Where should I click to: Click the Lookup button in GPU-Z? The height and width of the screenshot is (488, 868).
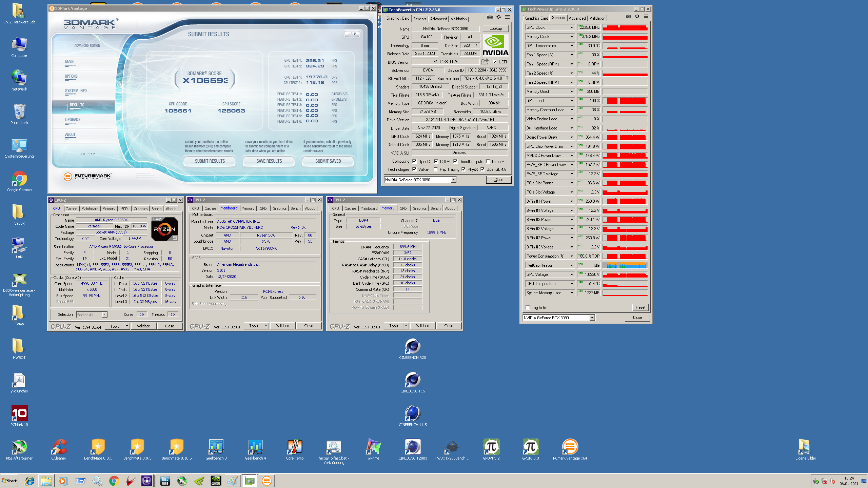point(495,28)
